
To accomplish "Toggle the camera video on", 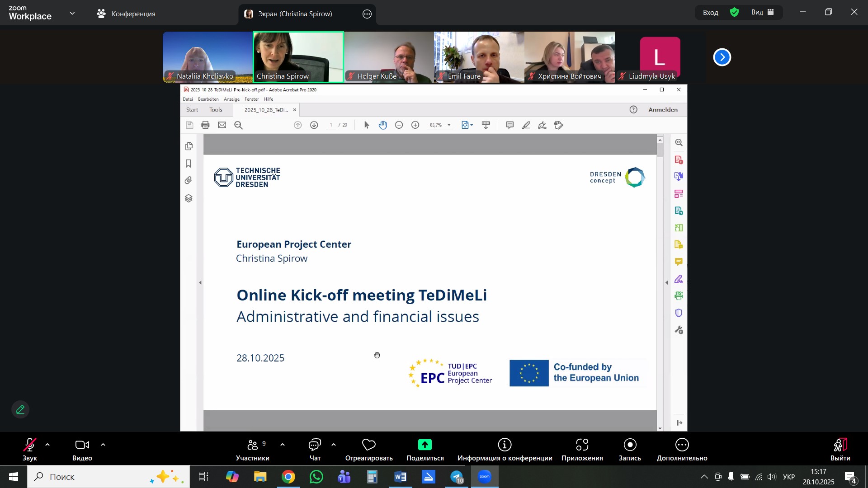I will 82,446.
